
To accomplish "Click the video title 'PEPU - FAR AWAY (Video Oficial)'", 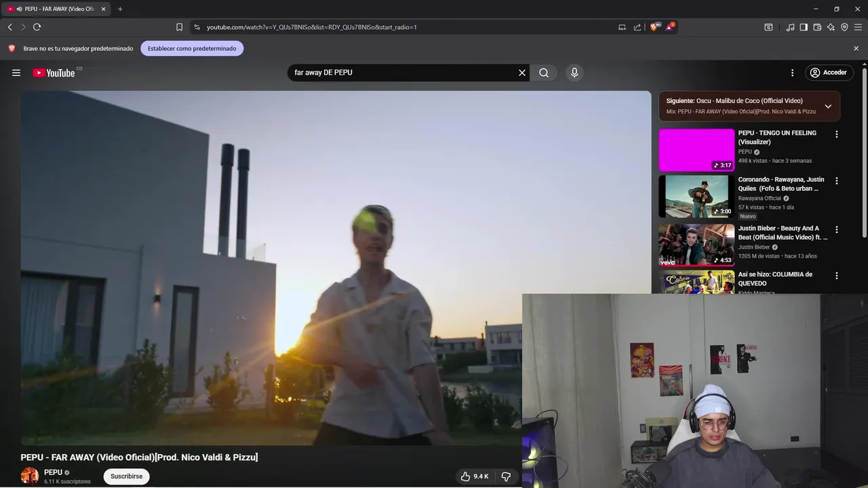I will tap(139, 457).
